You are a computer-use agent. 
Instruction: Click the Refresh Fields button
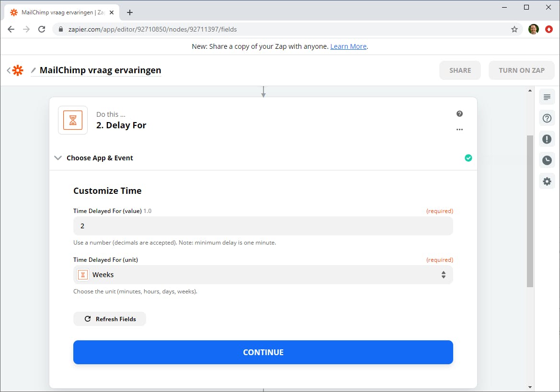pos(110,319)
